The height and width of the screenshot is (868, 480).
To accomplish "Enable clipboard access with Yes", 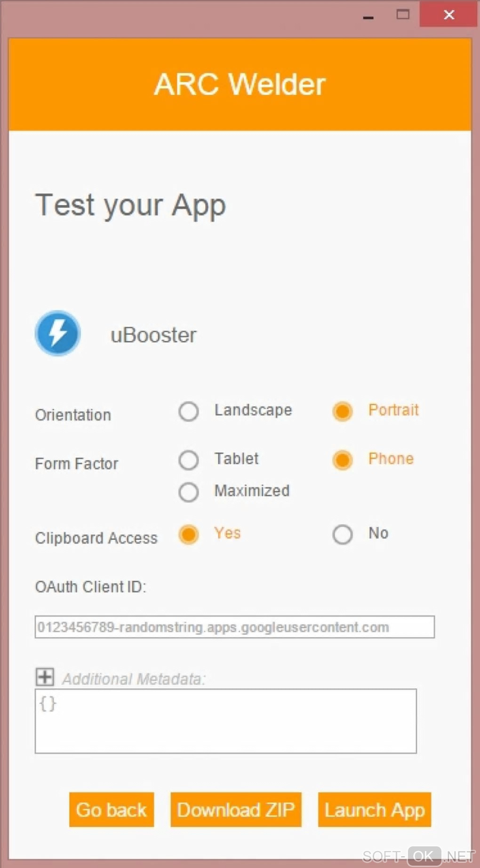I will (189, 535).
